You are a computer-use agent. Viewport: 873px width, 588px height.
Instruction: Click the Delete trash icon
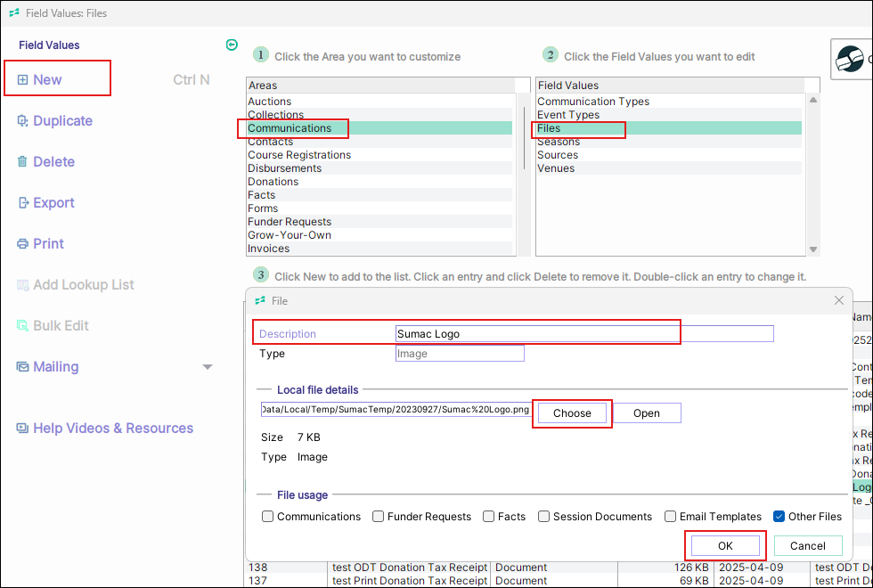(23, 162)
